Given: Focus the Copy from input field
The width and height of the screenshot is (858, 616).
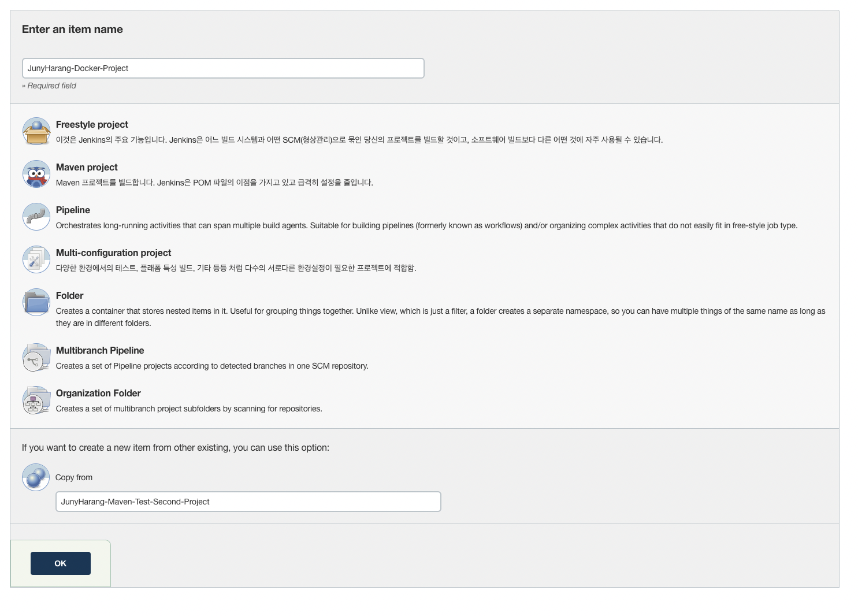Looking at the screenshot, I should tap(248, 502).
